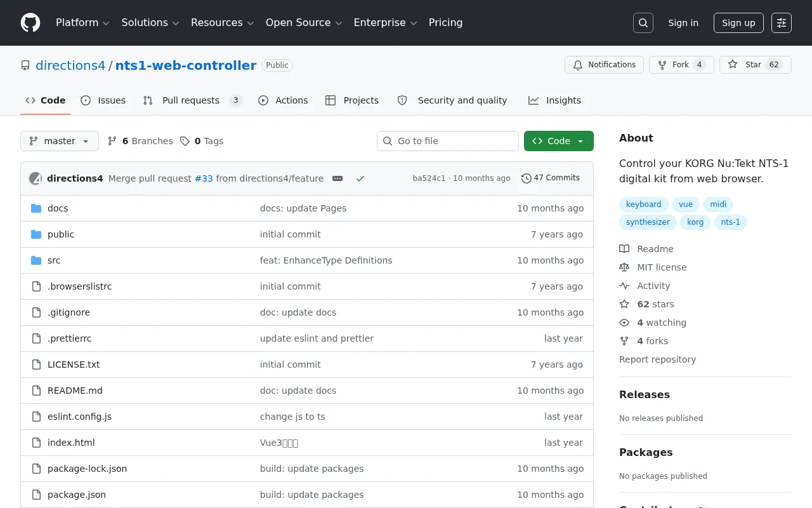Image resolution: width=812 pixels, height=508 pixels.
Task: Open the Projects tab
Action: [352, 100]
